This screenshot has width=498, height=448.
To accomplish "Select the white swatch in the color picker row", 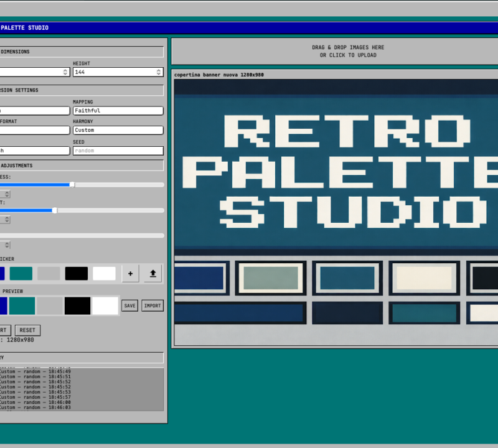I will pyautogui.click(x=104, y=274).
